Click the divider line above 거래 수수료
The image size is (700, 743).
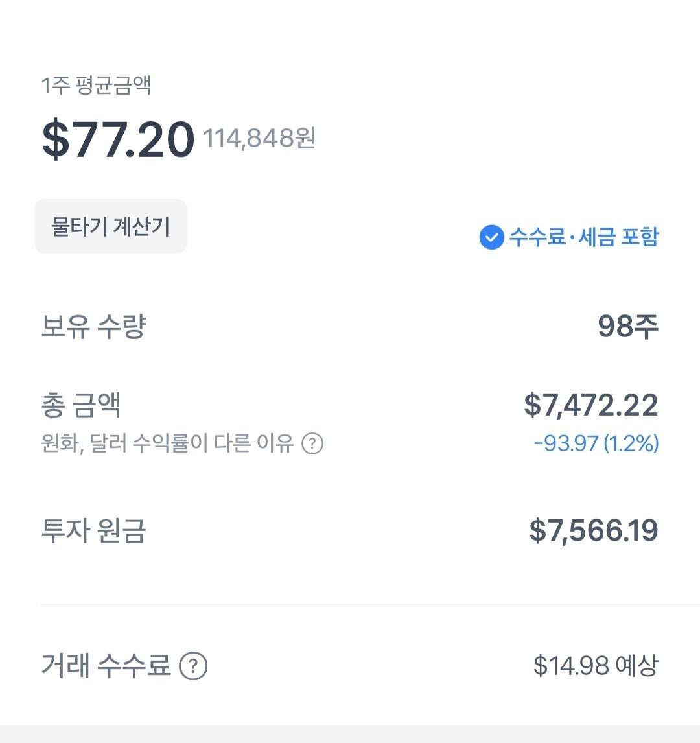click(369, 604)
